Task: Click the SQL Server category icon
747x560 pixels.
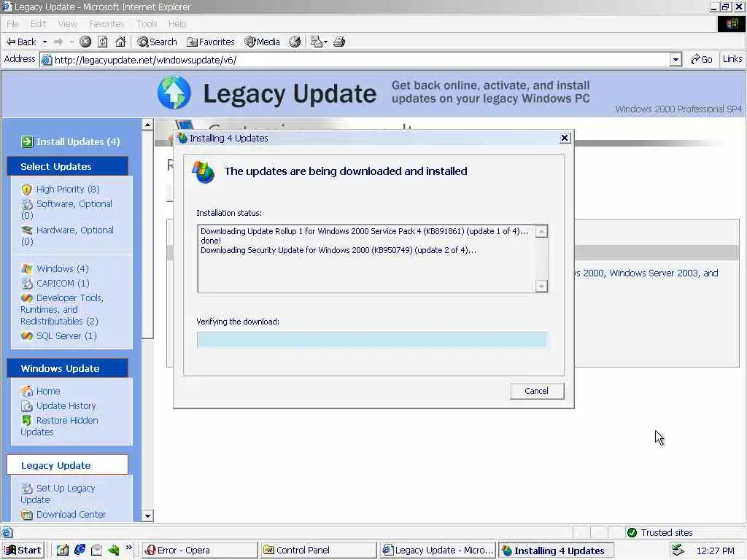Action: point(27,336)
